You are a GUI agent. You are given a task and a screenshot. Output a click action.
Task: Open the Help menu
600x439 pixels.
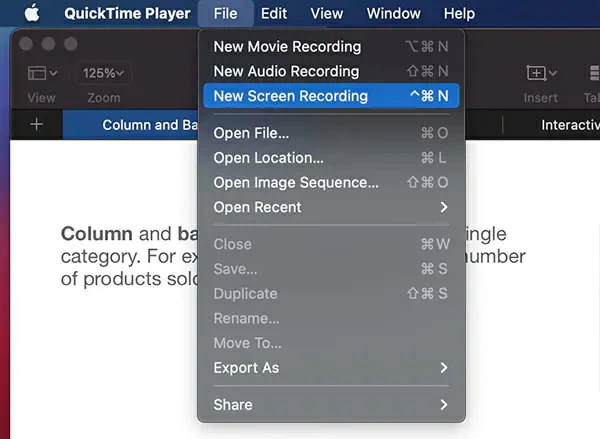(459, 14)
